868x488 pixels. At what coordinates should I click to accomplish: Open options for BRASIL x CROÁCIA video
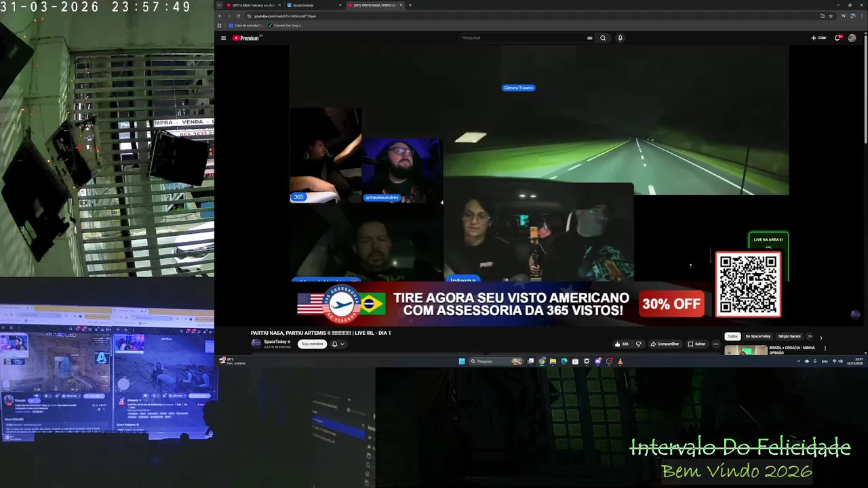coord(825,348)
